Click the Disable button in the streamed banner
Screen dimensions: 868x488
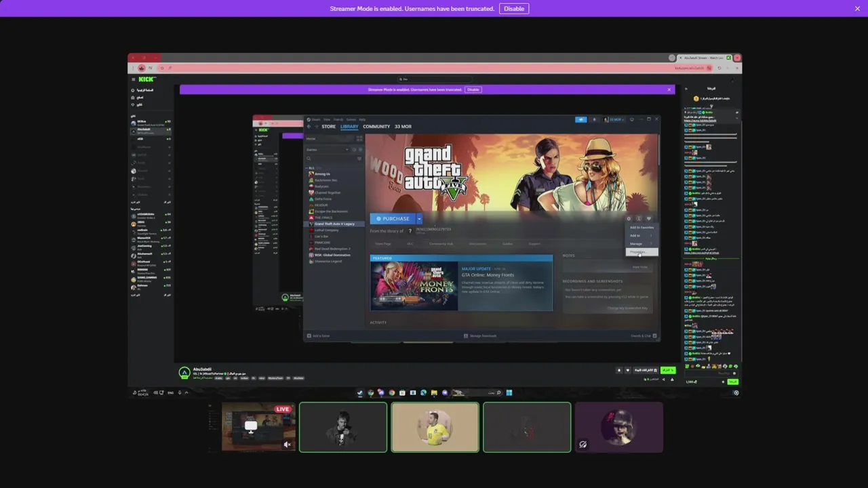473,89
